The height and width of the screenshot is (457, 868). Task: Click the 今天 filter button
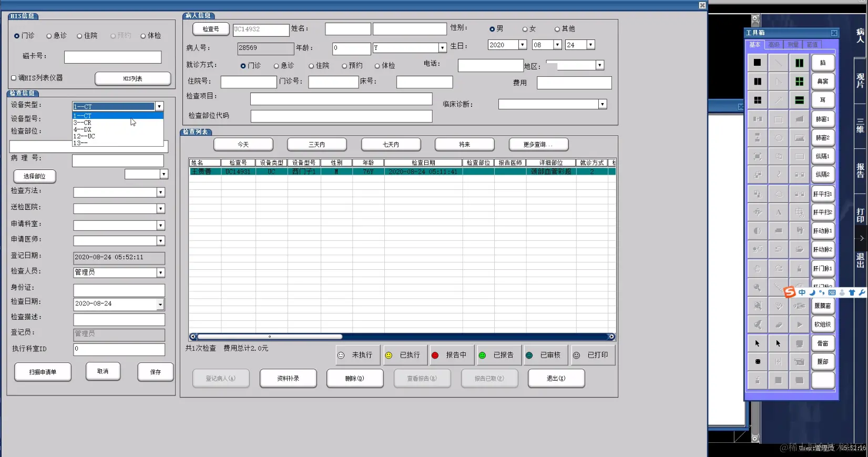click(x=243, y=144)
